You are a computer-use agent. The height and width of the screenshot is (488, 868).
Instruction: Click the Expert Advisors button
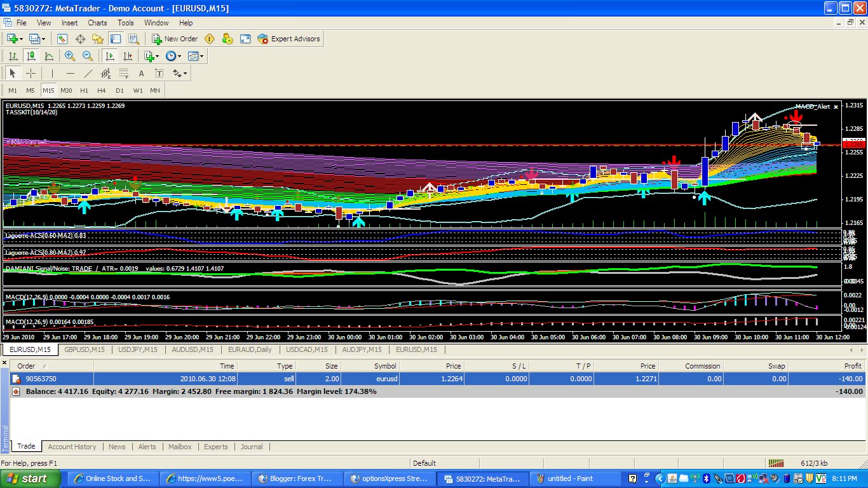289,39
